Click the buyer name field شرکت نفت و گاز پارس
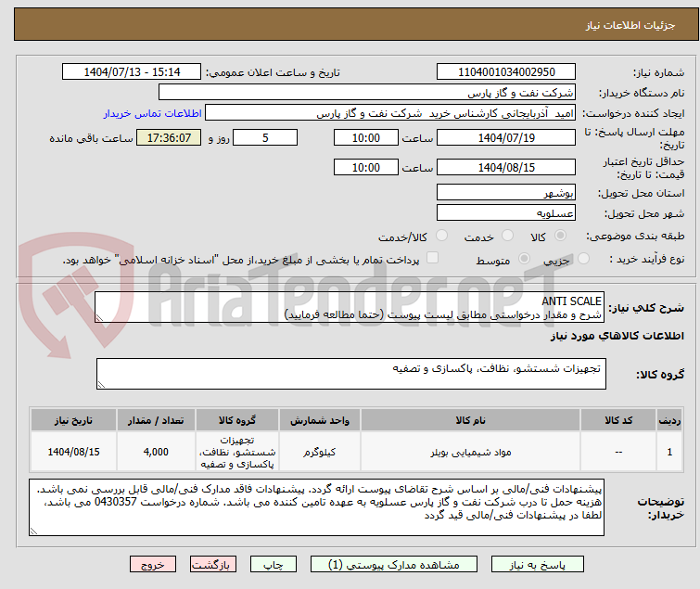Image resolution: width=700 pixels, height=589 pixels. [x=367, y=93]
